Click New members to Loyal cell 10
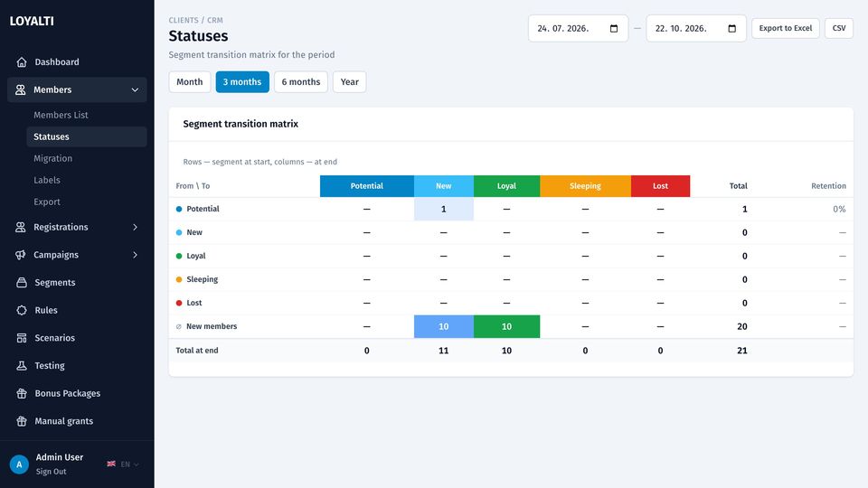The width and height of the screenshot is (868, 488). pyautogui.click(x=506, y=326)
